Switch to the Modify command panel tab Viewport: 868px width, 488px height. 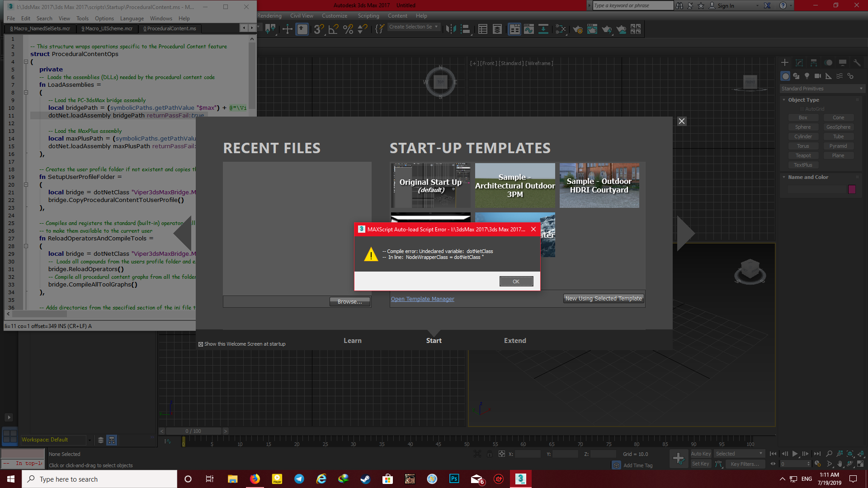tap(799, 63)
